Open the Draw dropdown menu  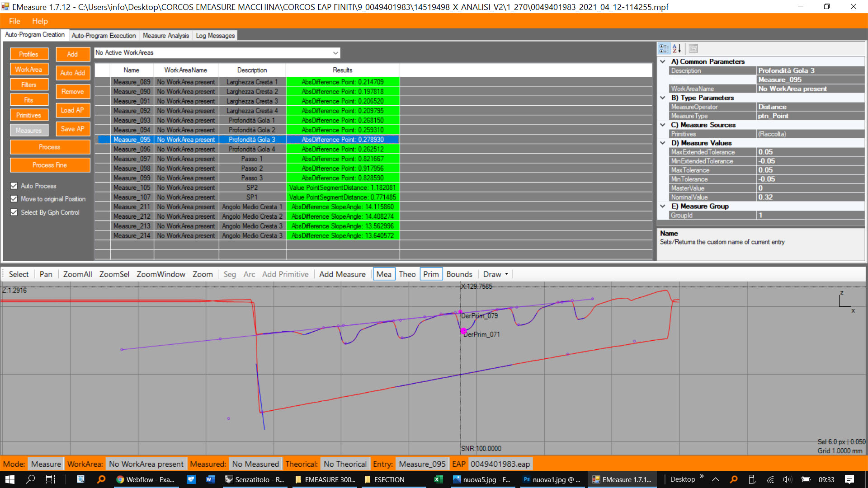[495, 274]
